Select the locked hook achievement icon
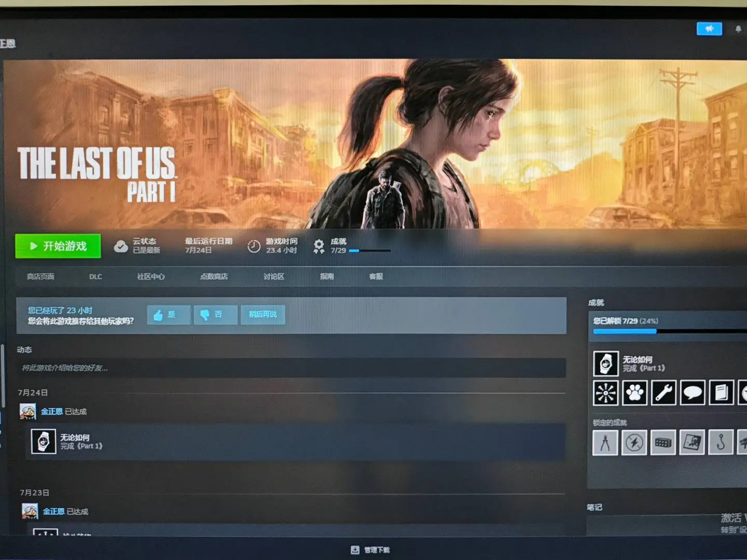This screenshot has height=560, width=747. pos(721,442)
